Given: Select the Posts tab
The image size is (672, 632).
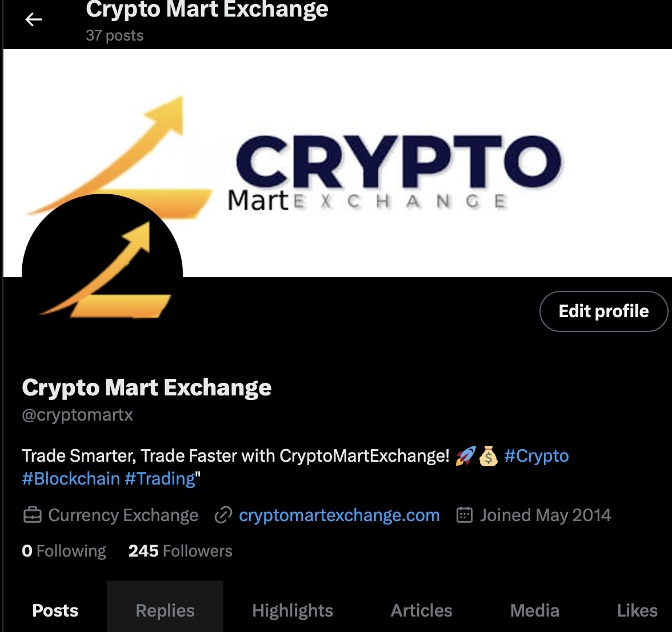Looking at the screenshot, I should pyautogui.click(x=55, y=610).
